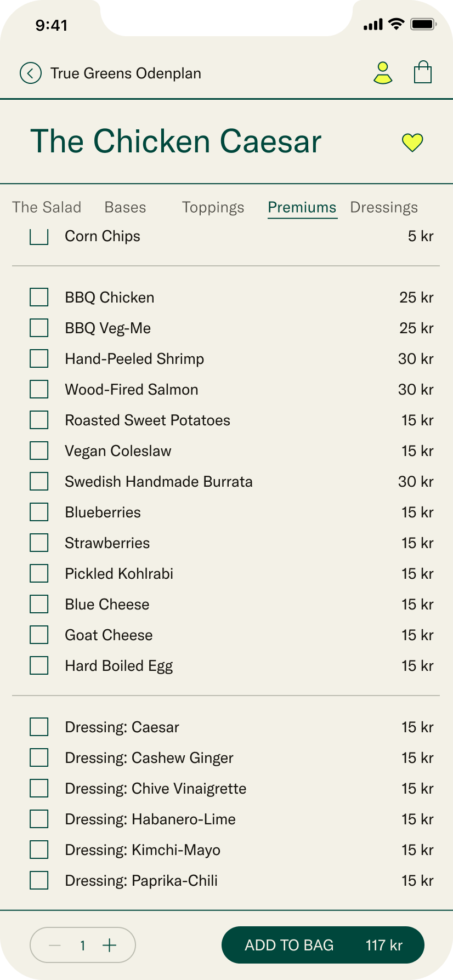Increase quantity with plus icon
Viewport: 453px width, 980px height.
(110, 945)
